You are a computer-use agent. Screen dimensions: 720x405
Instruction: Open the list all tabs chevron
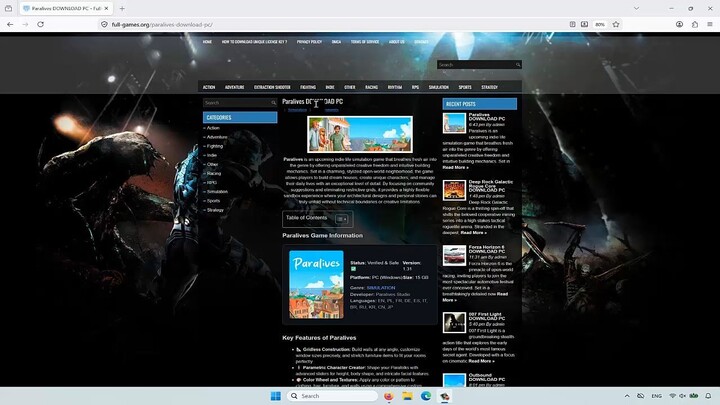pos(636,8)
